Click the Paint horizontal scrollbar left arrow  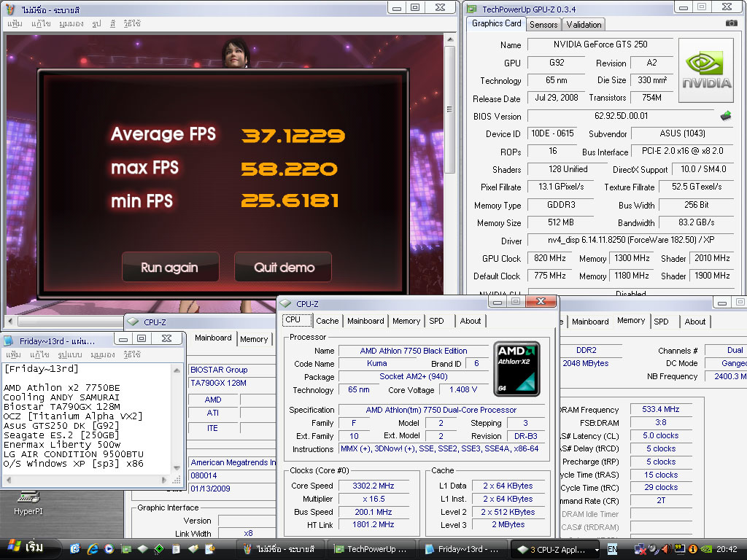tap(10, 321)
